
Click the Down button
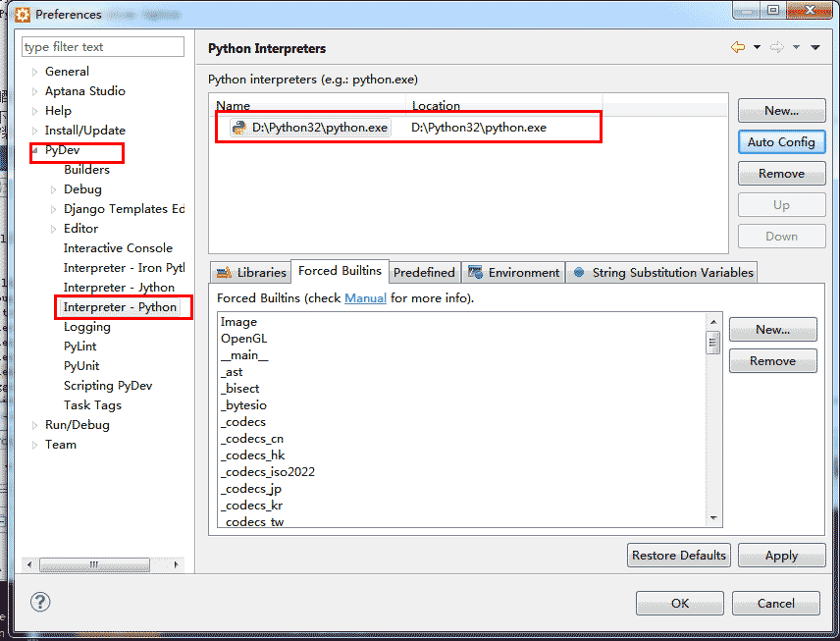[781, 237]
